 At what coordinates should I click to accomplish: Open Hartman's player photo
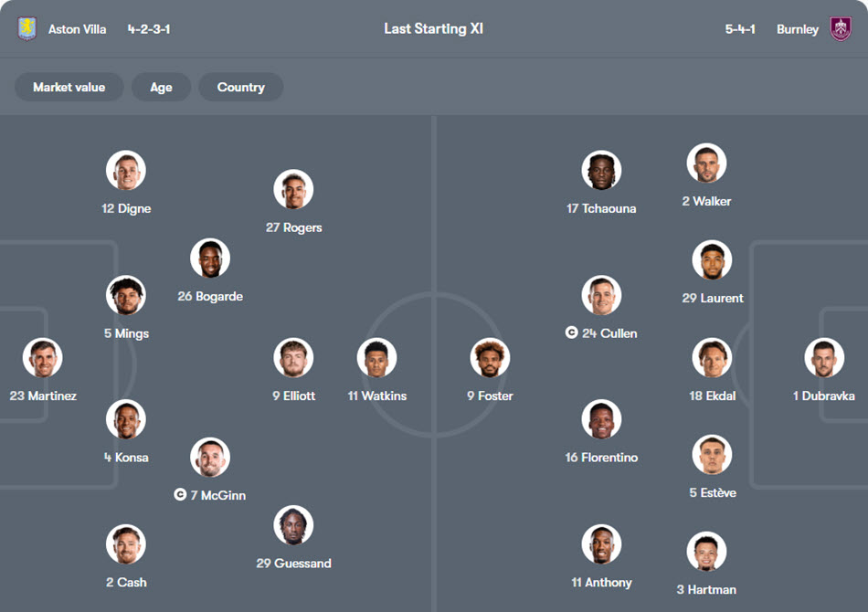coord(706,552)
